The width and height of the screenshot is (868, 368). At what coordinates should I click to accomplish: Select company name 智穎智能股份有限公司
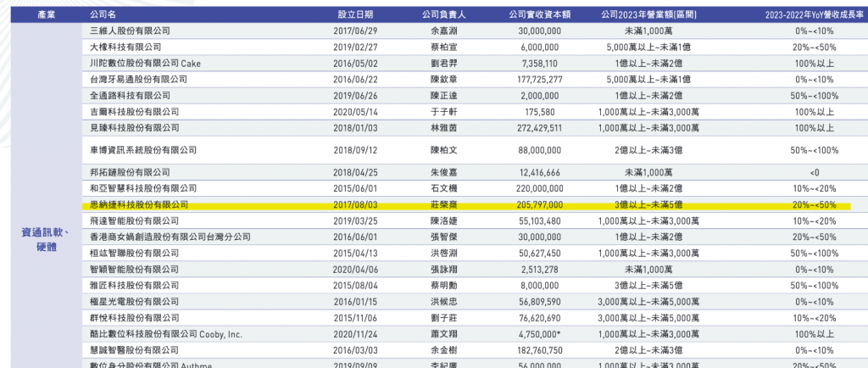tap(134, 270)
